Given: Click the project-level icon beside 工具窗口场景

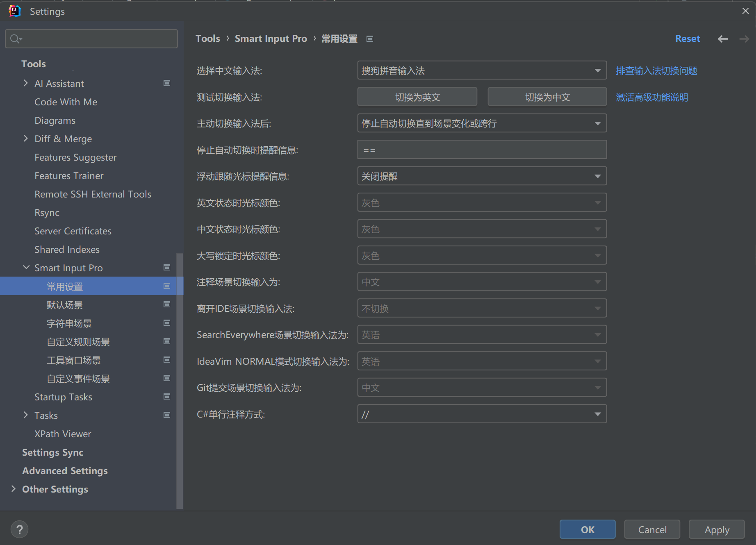Looking at the screenshot, I should click(167, 360).
